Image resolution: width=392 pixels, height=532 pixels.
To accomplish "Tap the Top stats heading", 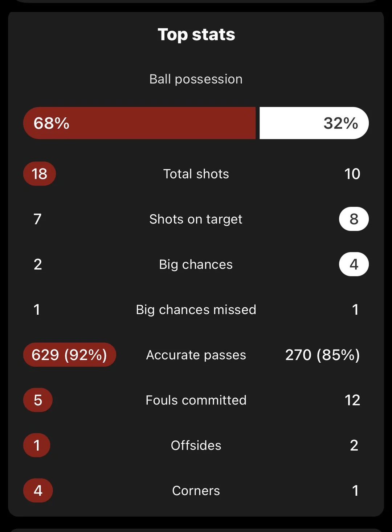I will tap(196, 35).
